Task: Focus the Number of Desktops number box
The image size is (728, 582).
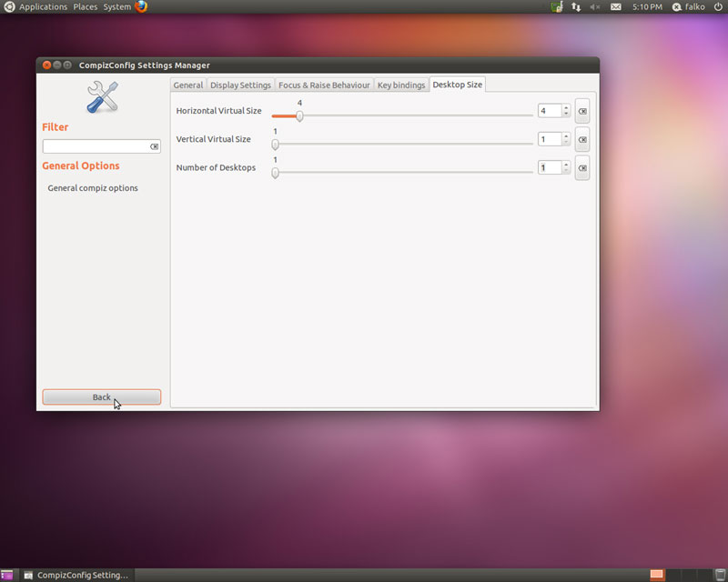Action: 550,167
